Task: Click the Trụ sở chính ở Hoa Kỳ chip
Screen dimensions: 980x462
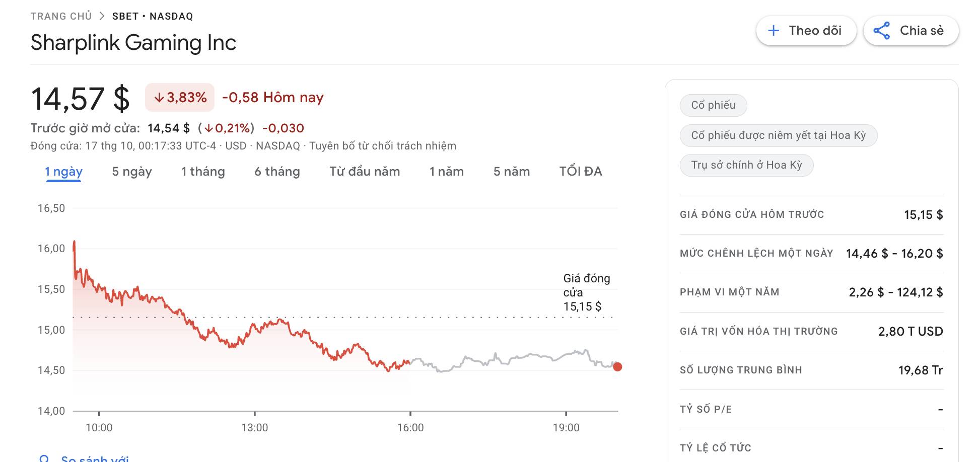Action: click(x=746, y=165)
